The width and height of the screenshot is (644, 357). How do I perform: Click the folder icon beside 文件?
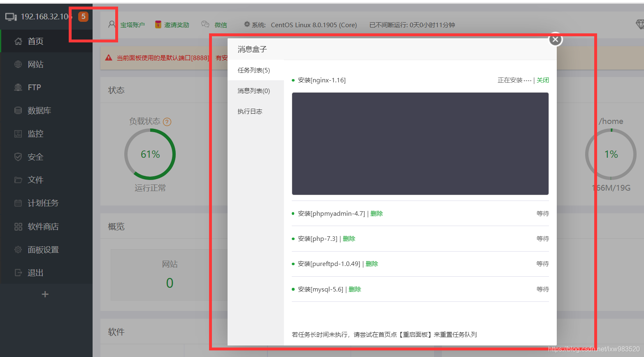click(x=18, y=180)
